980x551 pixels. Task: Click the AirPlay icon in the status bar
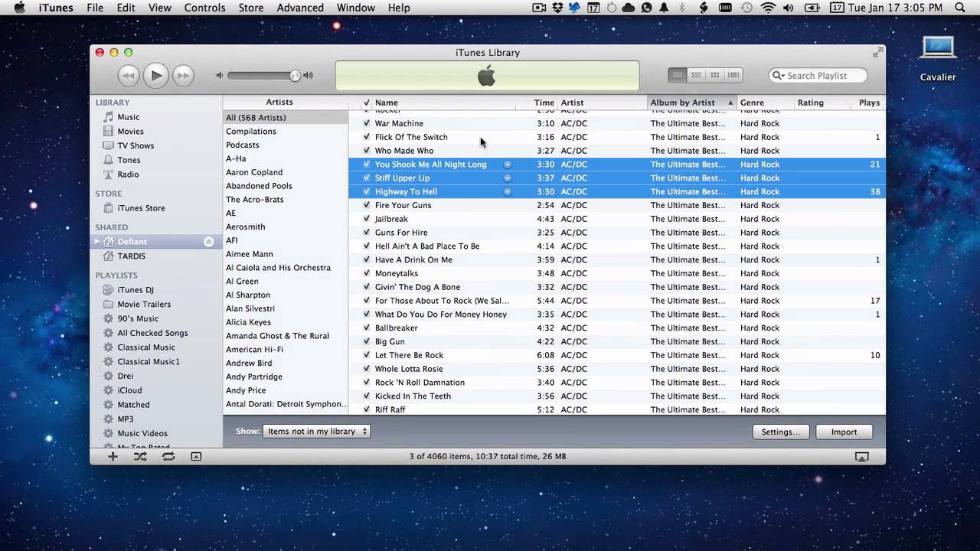click(x=861, y=457)
